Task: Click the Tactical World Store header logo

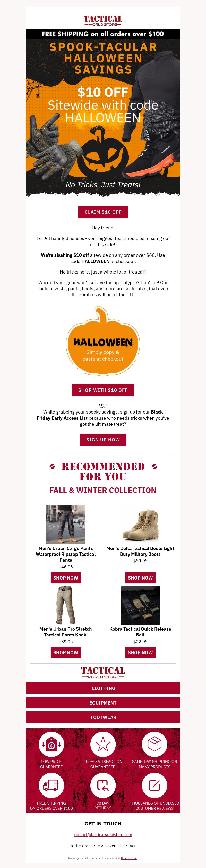Action: click(x=103, y=21)
